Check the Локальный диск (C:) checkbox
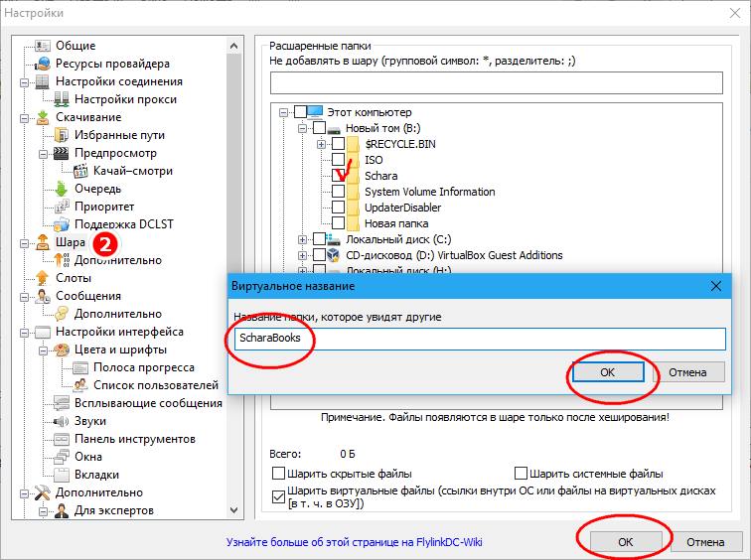Screen dimensions: 751x560 pos(320,239)
